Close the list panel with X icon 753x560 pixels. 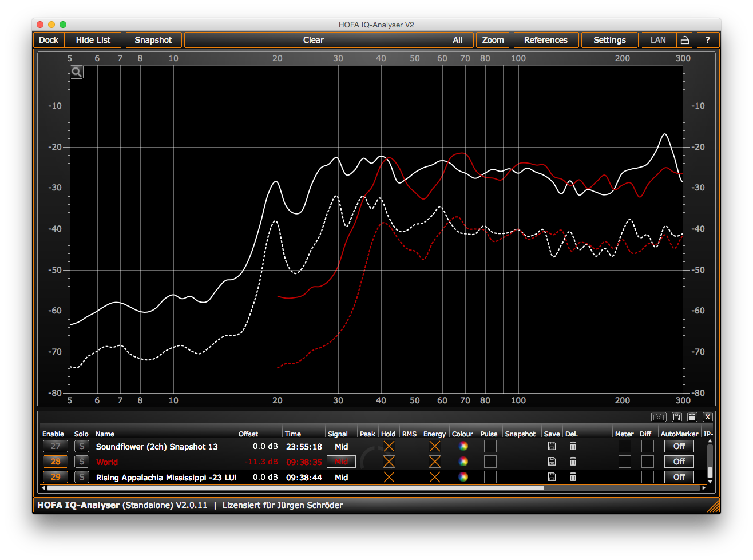708,417
